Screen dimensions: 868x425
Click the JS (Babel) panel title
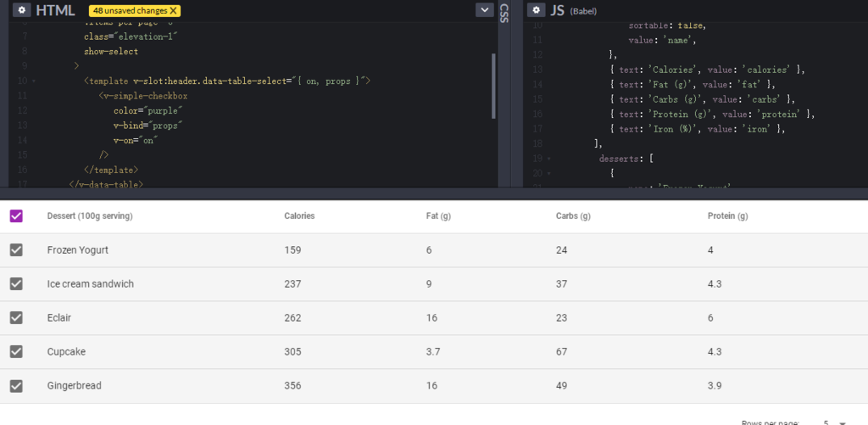(574, 10)
